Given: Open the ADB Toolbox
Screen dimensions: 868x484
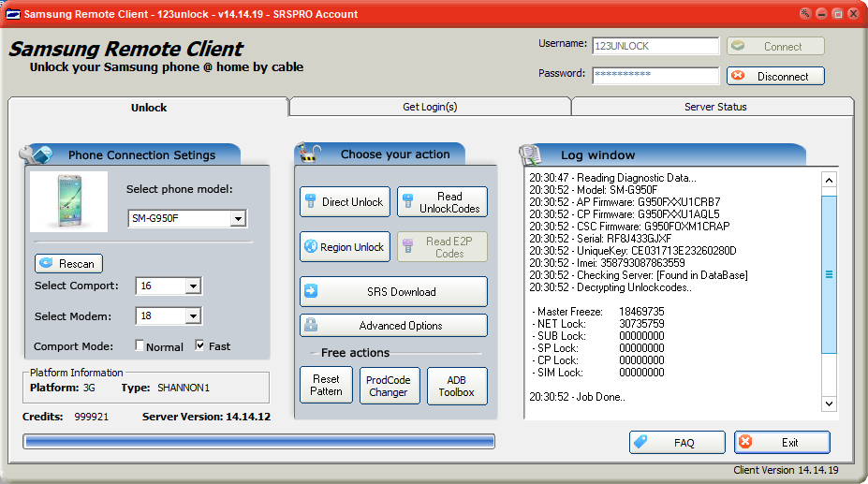Looking at the screenshot, I should point(457,386).
